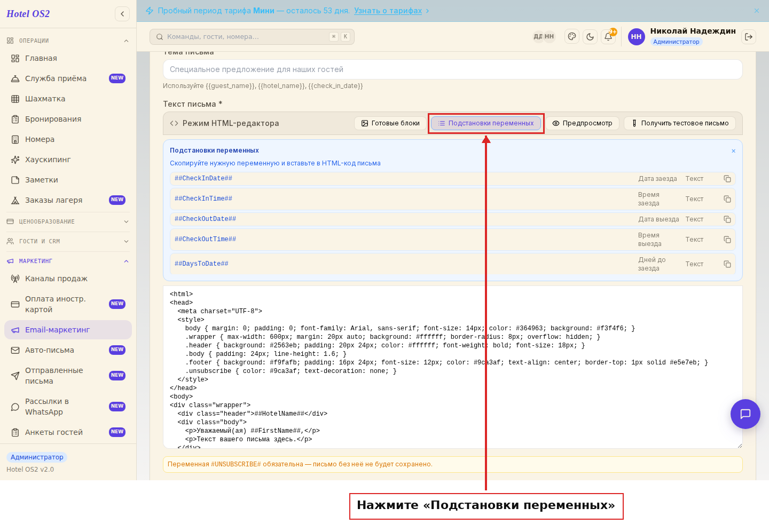Screen dimensions: 769x532
Task: Click the Администратор badge in sidebar footer
Action: tap(37, 457)
